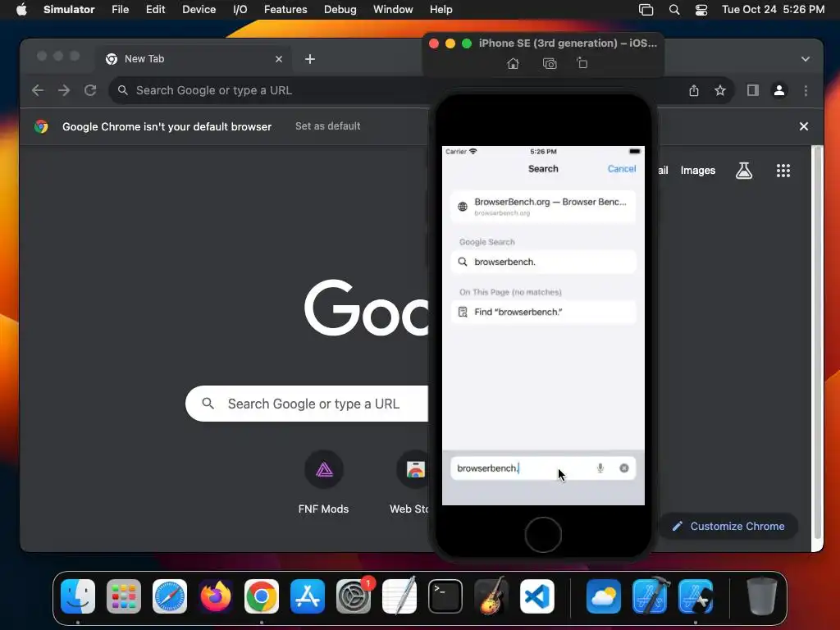Bookmark this tab with the star icon
This screenshot has width=840, height=630.
(x=720, y=90)
